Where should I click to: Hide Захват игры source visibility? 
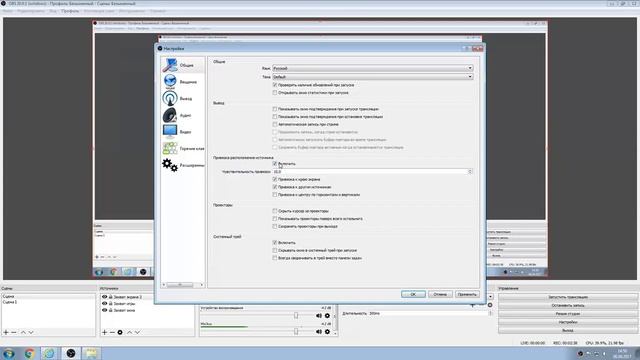click(x=104, y=304)
